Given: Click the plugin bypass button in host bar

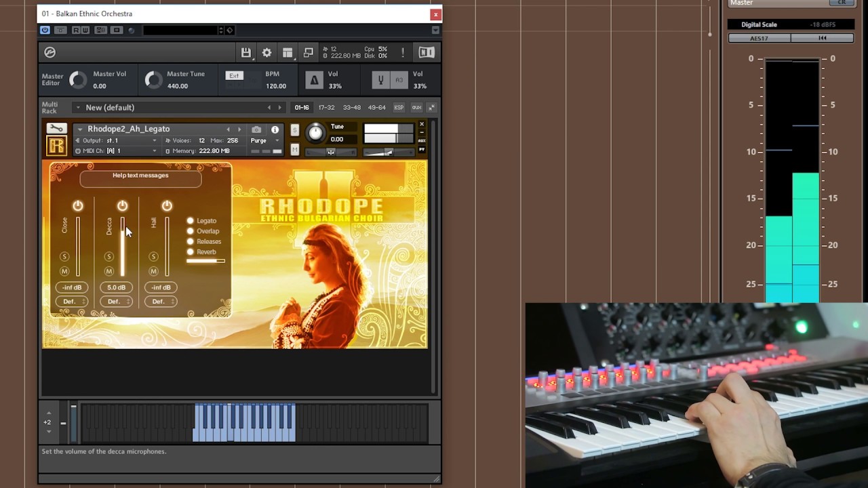Looking at the screenshot, I should pyautogui.click(x=60, y=30).
